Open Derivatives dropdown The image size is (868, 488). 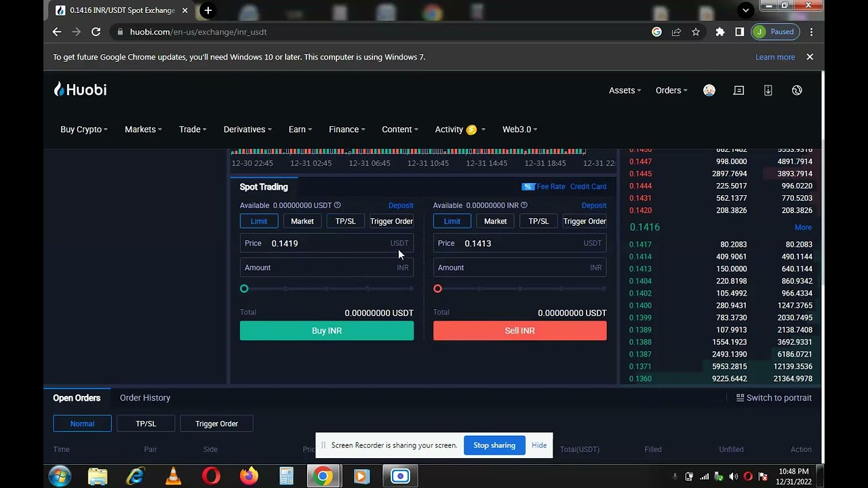[x=248, y=129]
